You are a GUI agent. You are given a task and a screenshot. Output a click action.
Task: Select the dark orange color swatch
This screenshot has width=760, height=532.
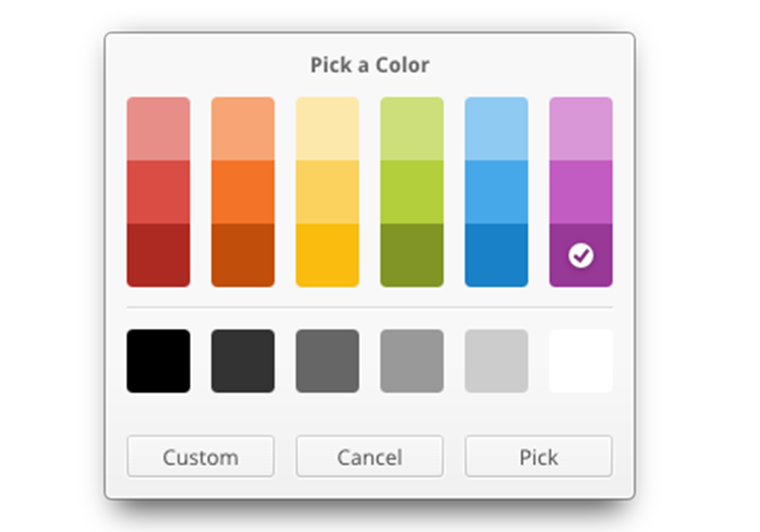(243, 255)
